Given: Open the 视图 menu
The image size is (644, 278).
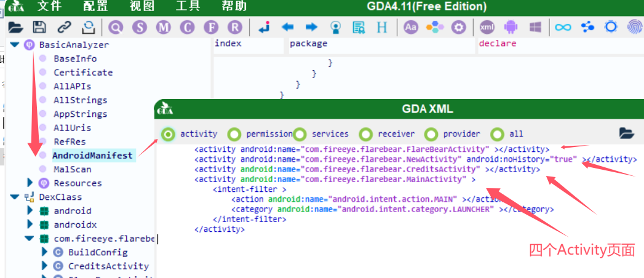Looking at the screenshot, I should click(141, 7).
